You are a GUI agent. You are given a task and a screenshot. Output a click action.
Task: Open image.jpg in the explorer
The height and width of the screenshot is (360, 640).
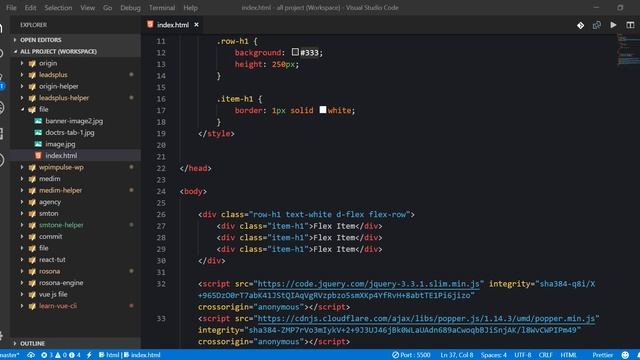click(60, 144)
